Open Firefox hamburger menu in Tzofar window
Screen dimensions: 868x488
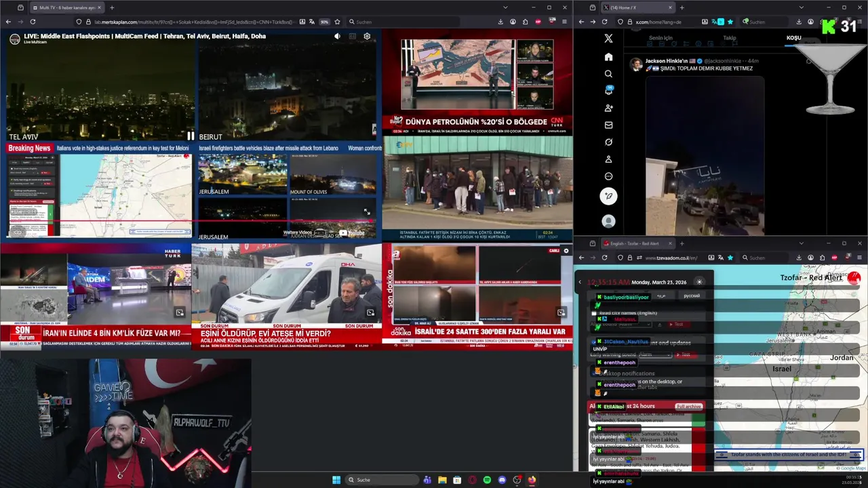(x=860, y=258)
